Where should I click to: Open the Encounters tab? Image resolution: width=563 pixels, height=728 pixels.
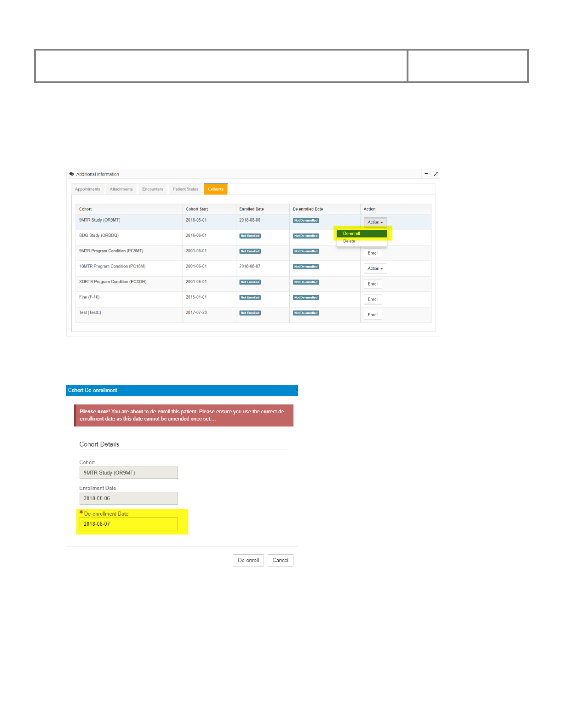(153, 189)
